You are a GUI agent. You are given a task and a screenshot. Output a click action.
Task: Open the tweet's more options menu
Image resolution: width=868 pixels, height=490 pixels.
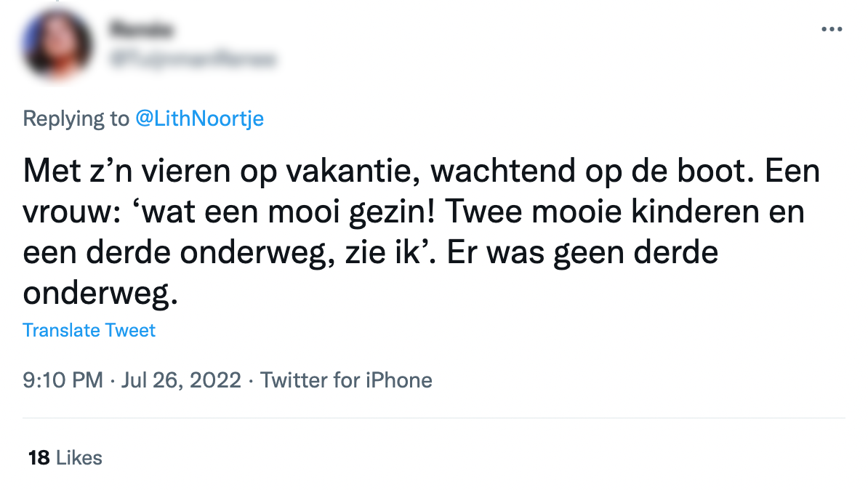(x=831, y=30)
